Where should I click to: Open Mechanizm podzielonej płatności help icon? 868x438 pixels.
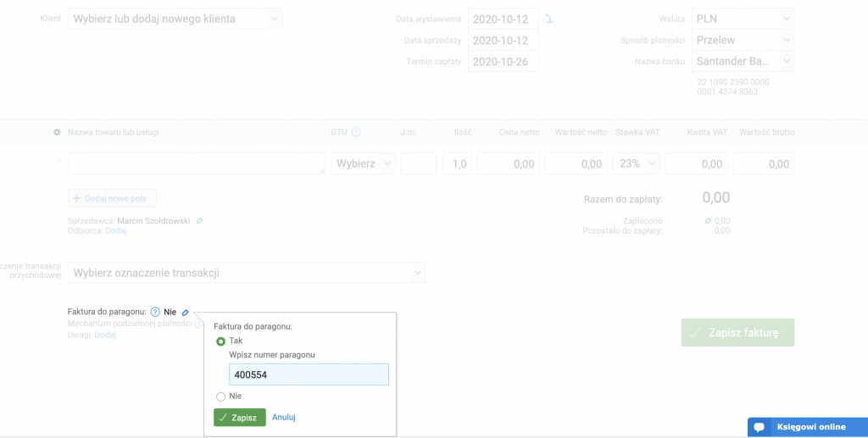coord(198,324)
